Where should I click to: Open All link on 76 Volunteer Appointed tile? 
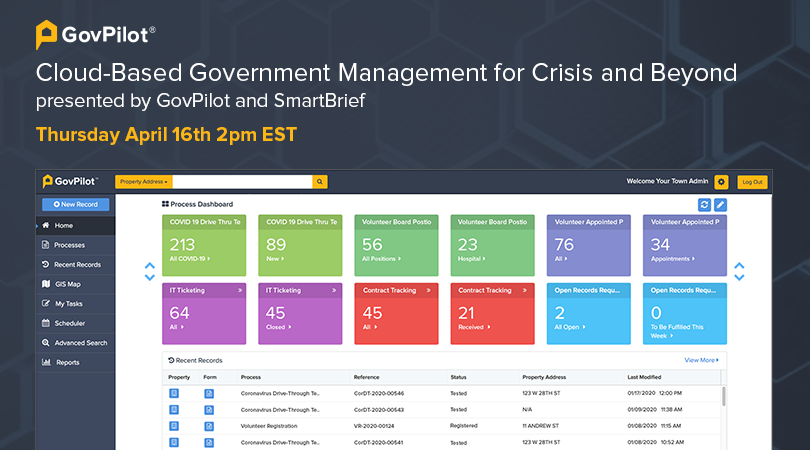tap(560, 259)
